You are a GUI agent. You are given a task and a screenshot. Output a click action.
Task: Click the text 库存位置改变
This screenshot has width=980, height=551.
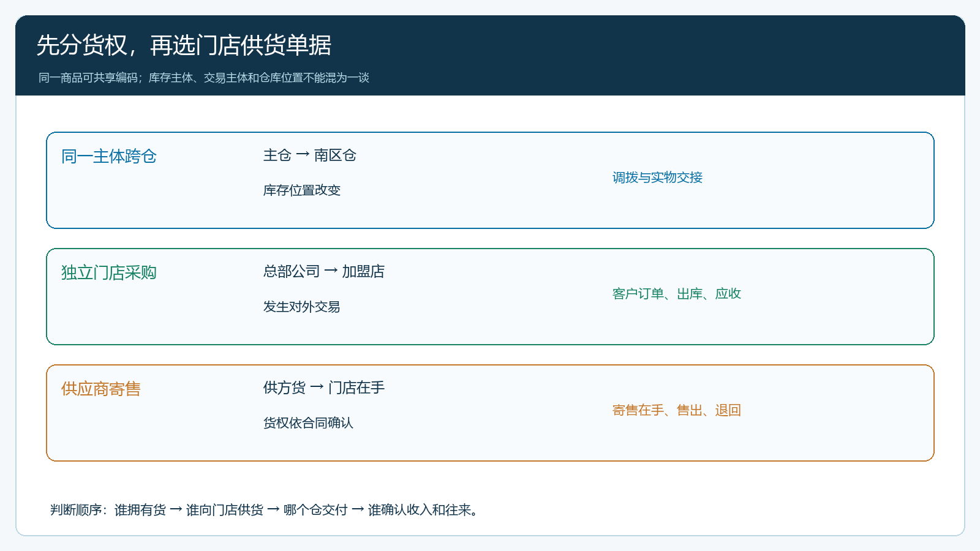(x=302, y=190)
